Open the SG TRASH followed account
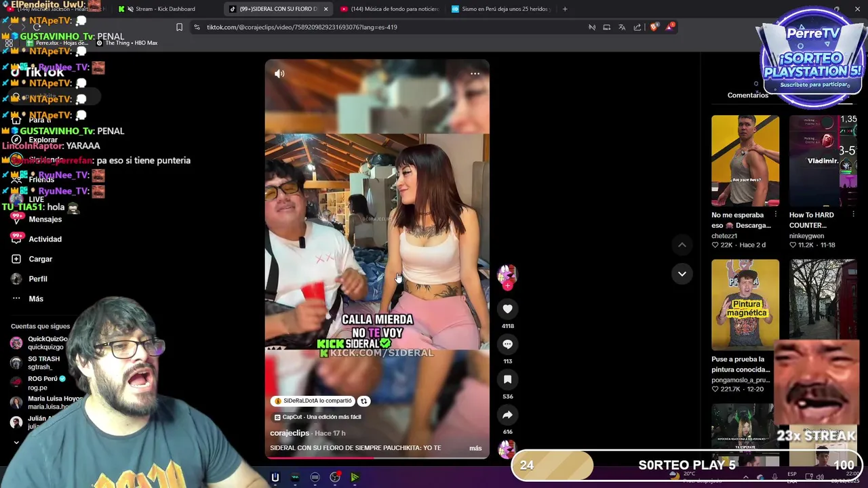The image size is (868, 488). click(35, 363)
